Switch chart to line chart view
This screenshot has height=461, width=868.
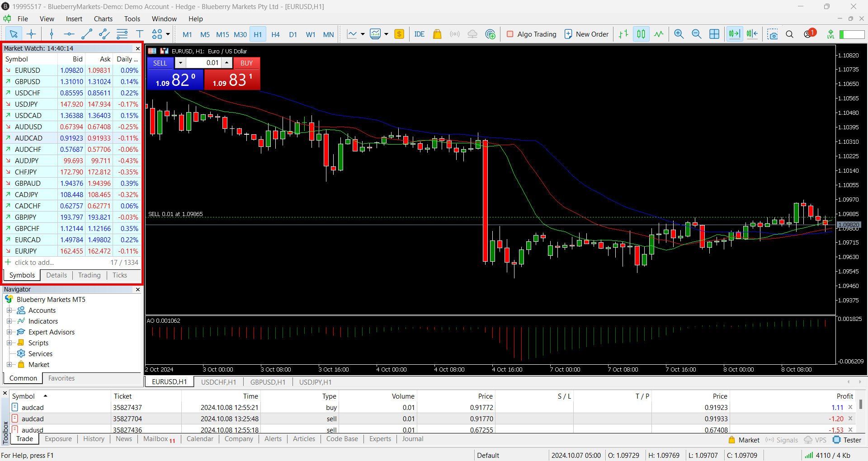click(659, 34)
